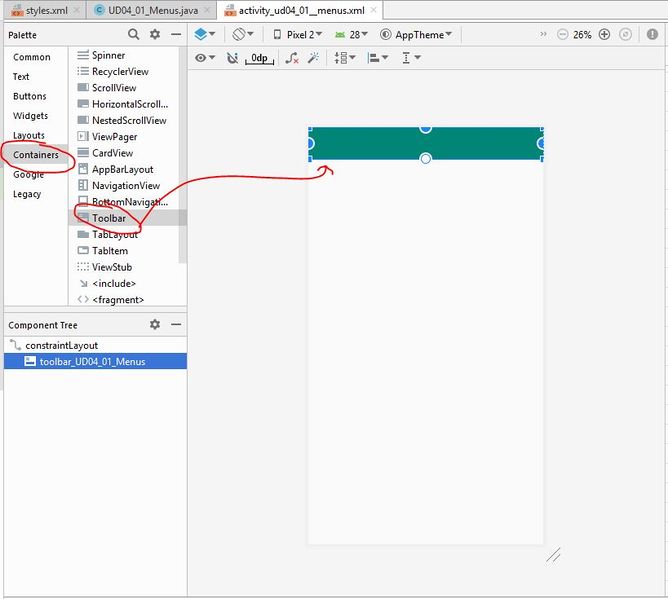This screenshot has width=668, height=599.
Task: Click bottom constraint handle of toolbar
Action: point(426,158)
